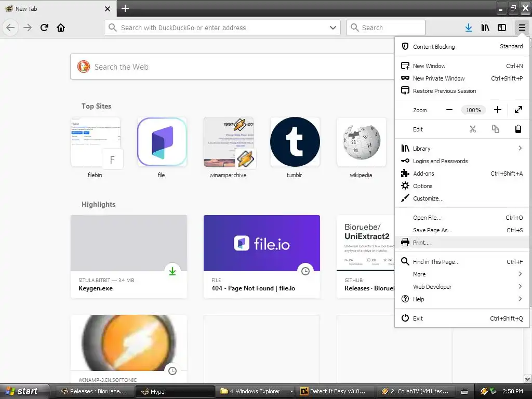Viewport: 532px width, 399px height.
Task: Click the forward navigation arrow
Action: 28,28
